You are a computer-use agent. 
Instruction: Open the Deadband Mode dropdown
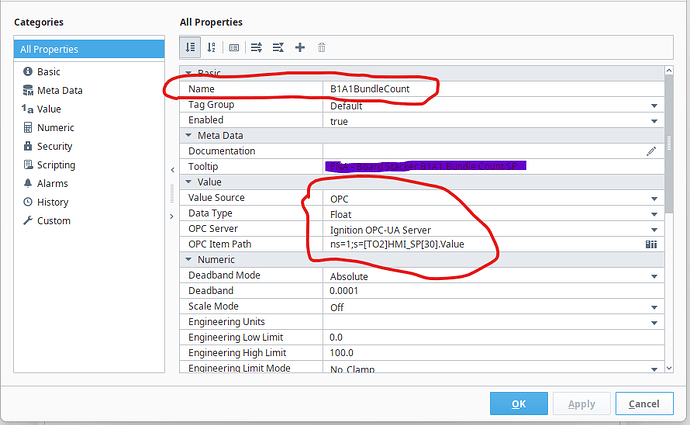pos(654,276)
